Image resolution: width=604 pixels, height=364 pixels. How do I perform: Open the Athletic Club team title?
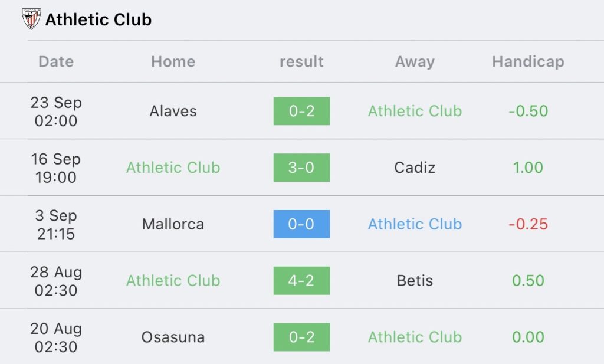(x=99, y=19)
